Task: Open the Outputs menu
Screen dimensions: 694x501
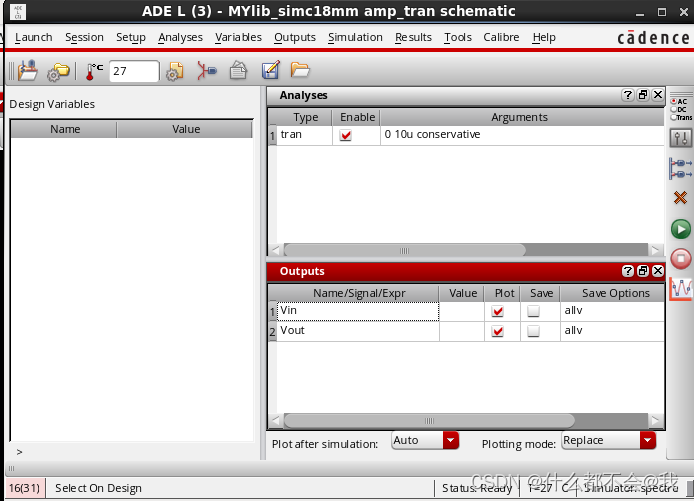Action: (295, 37)
